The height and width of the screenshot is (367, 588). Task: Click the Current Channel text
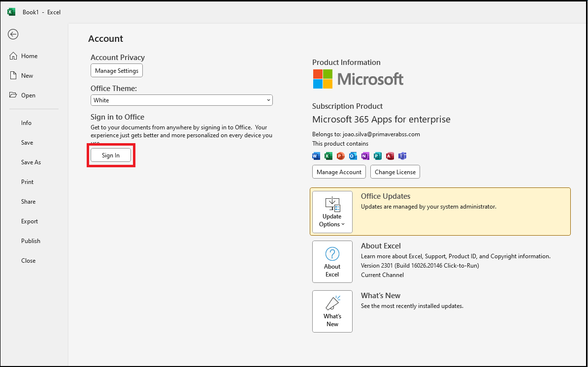click(x=382, y=275)
